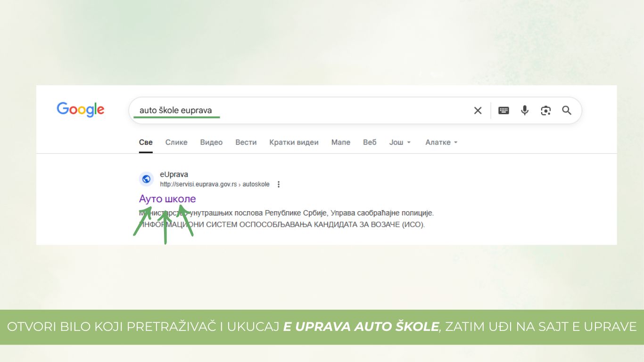Image resolution: width=644 pixels, height=362 pixels.
Task: Open the Мапе tab
Action: [340, 142]
